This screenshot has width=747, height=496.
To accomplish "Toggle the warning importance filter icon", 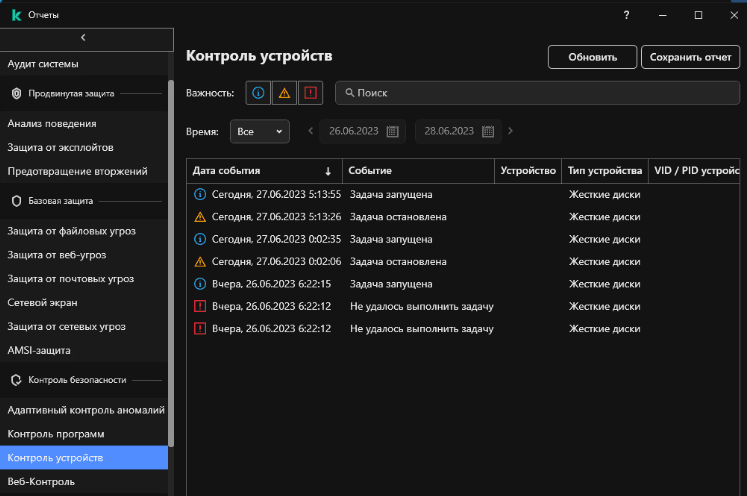I will coord(284,93).
